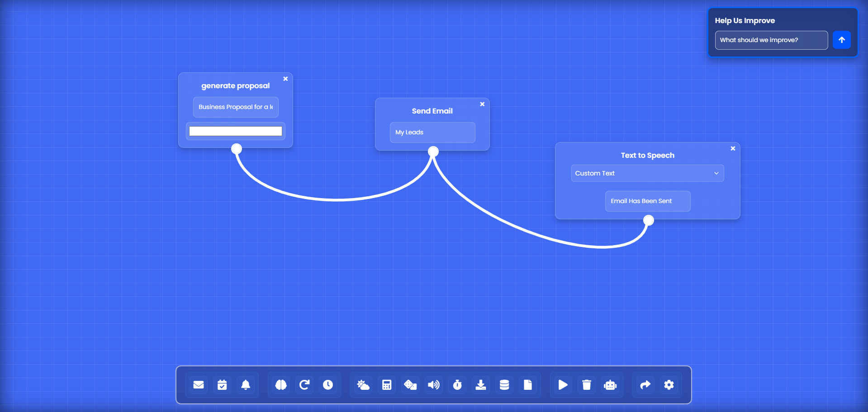Click the generate proposal output connector dot
Image resolution: width=868 pixels, height=412 pixels.
[x=237, y=149]
